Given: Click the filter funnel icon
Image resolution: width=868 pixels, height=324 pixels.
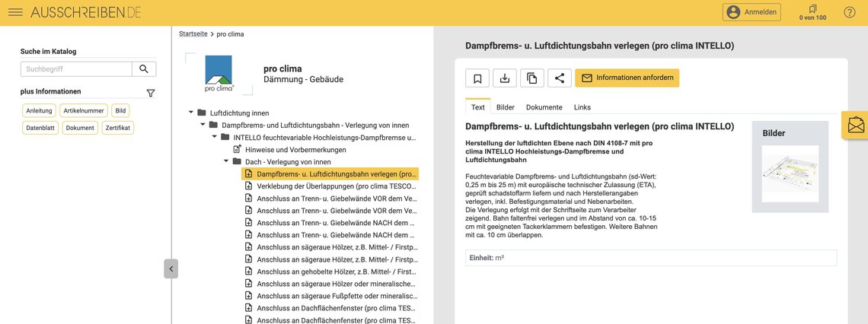Looking at the screenshot, I should 151,93.
